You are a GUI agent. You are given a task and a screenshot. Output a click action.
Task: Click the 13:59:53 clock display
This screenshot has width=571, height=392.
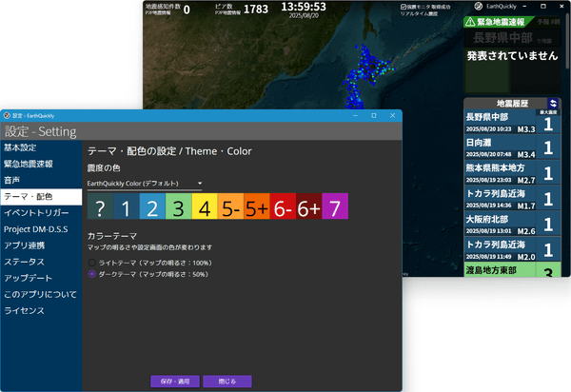pyautogui.click(x=304, y=7)
